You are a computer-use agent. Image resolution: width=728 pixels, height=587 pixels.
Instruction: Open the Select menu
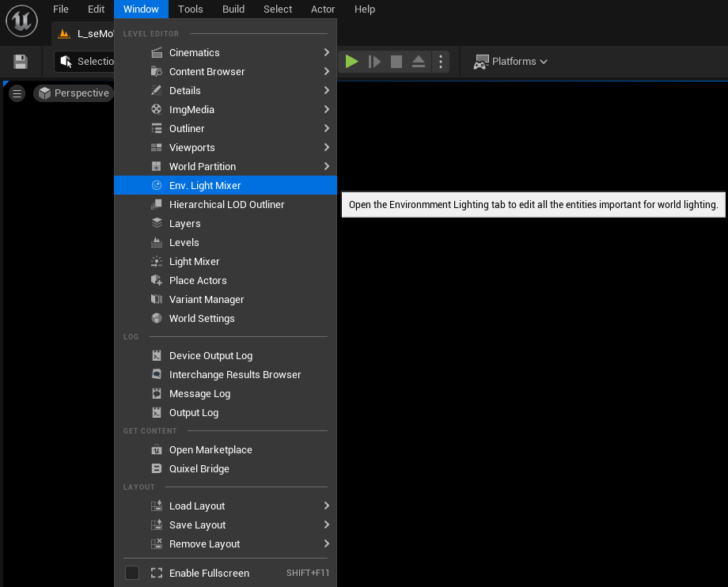click(278, 9)
